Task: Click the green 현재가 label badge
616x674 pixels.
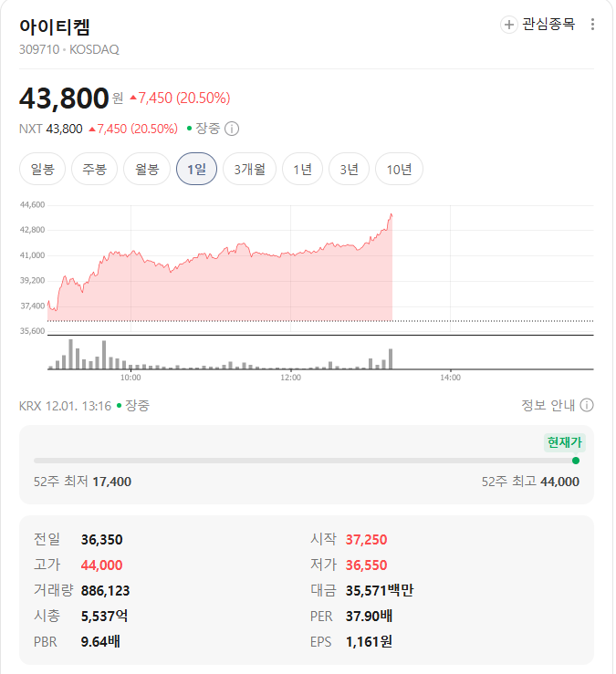Action: 564,442
